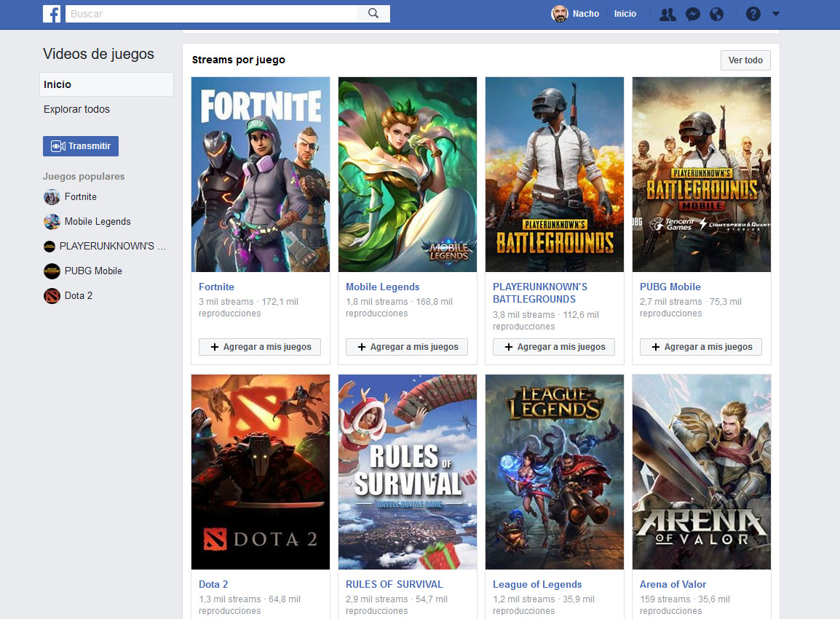The image size is (840, 619).
Task: Click the Dota 2 sidebar icon
Action: point(52,295)
